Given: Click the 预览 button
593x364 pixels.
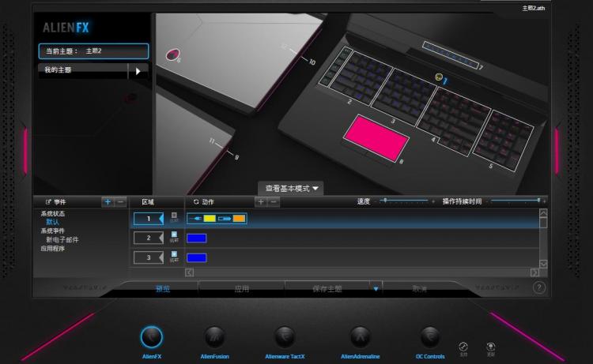Looking at the screenshot, I should click(x=163, y=289).
